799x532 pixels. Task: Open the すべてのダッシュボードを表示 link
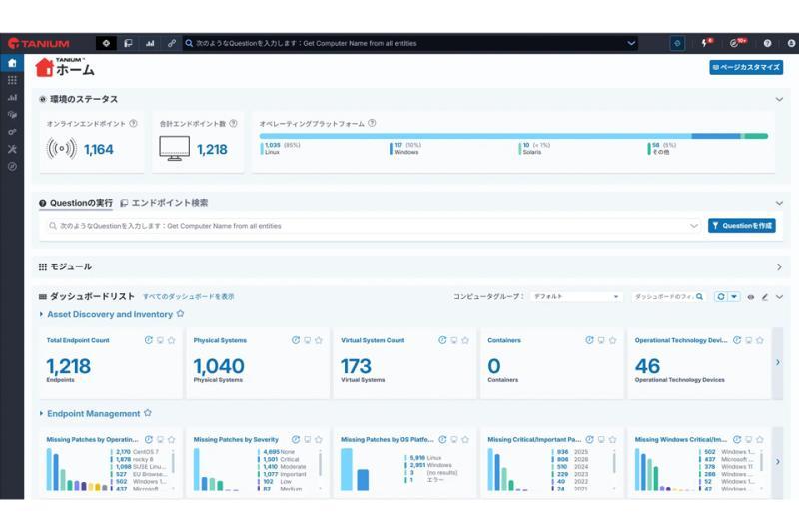pyautogui.click(x=188, y=296)
